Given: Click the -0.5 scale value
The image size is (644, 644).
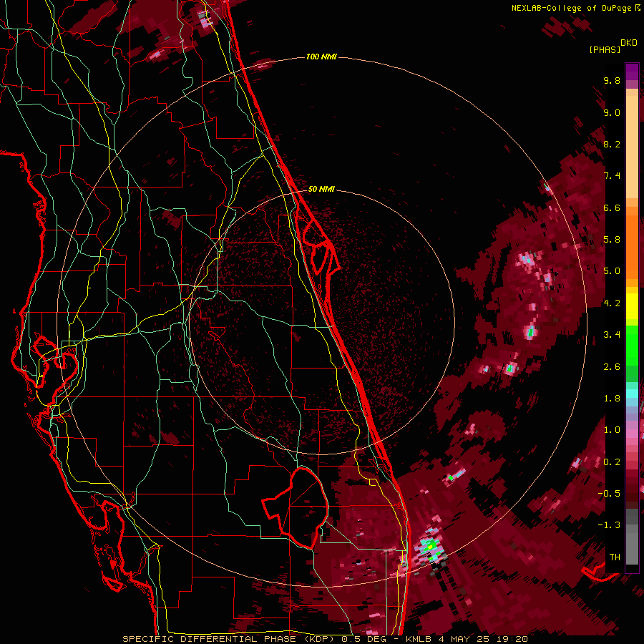Looking at the screenshot, I should tap(609, 494).
